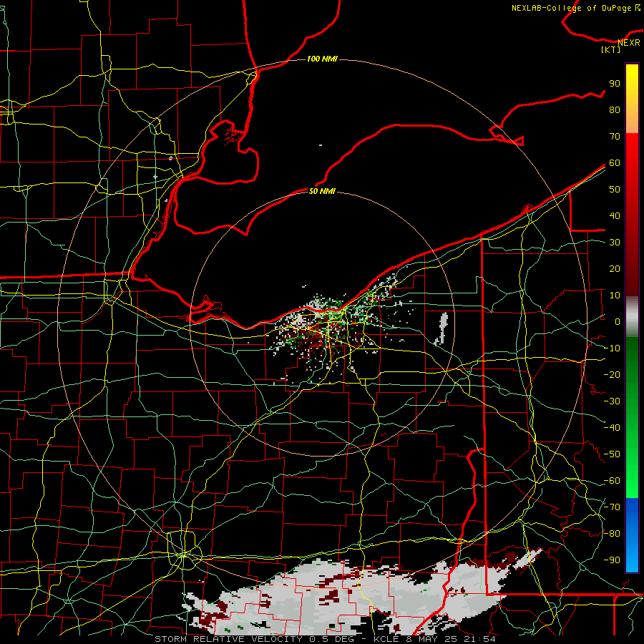This screenshot has height=644, width=644.
Task: Click the Storm Relative Velocity caption text
Action: (325, 639)
